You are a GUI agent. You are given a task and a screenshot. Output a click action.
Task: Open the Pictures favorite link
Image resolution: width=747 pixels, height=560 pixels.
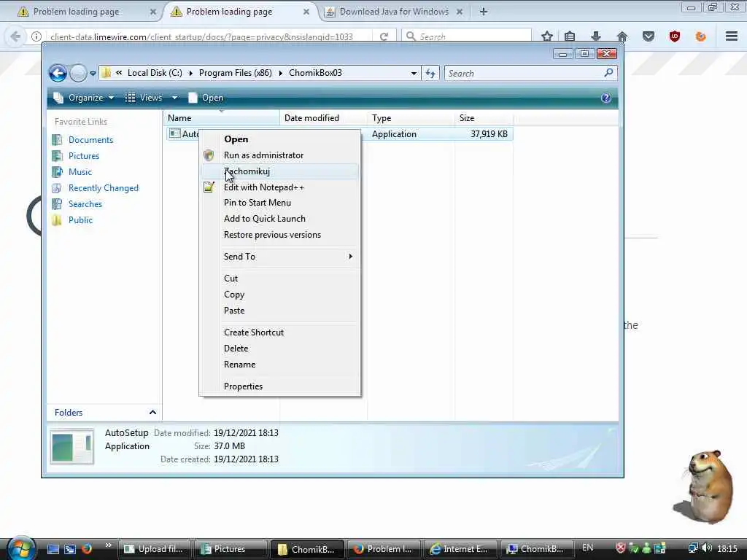click(x=84, y=156)
